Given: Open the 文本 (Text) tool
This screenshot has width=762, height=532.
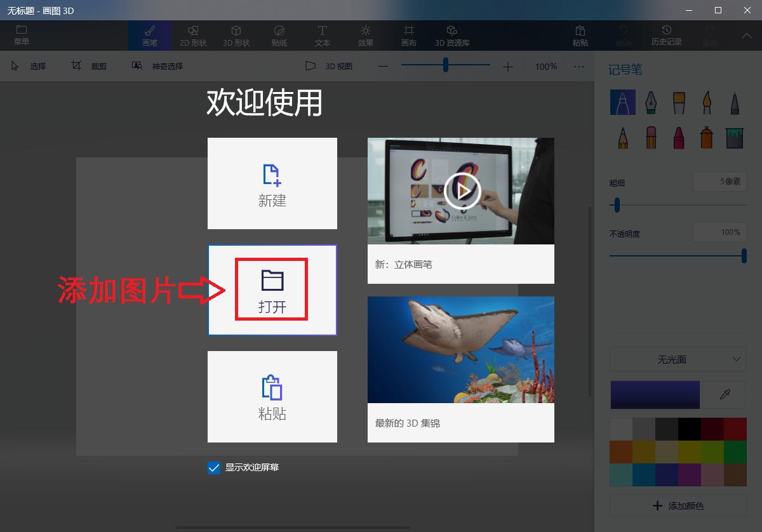Looking at the screenshot, I should click(322, 35).
